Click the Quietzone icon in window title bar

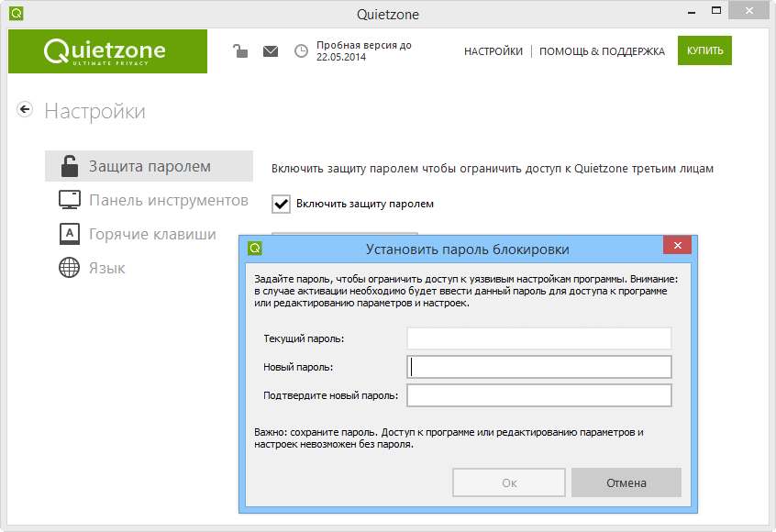(x=17, y=14)
